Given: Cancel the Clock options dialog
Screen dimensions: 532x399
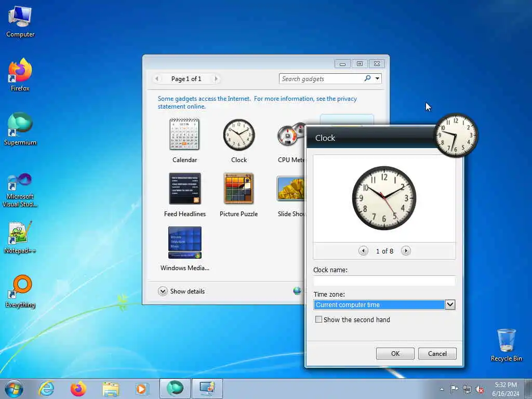Looking at the screenshot, I should coord(437,353).
